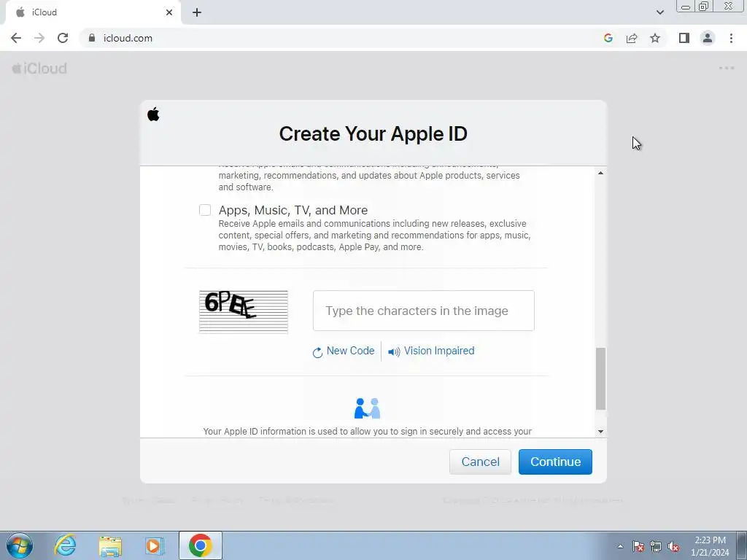Open the clock showing 2:23 PM
The height and width of the screenshot is (560, 747).
pyautogui.click(x=710, y=546)
